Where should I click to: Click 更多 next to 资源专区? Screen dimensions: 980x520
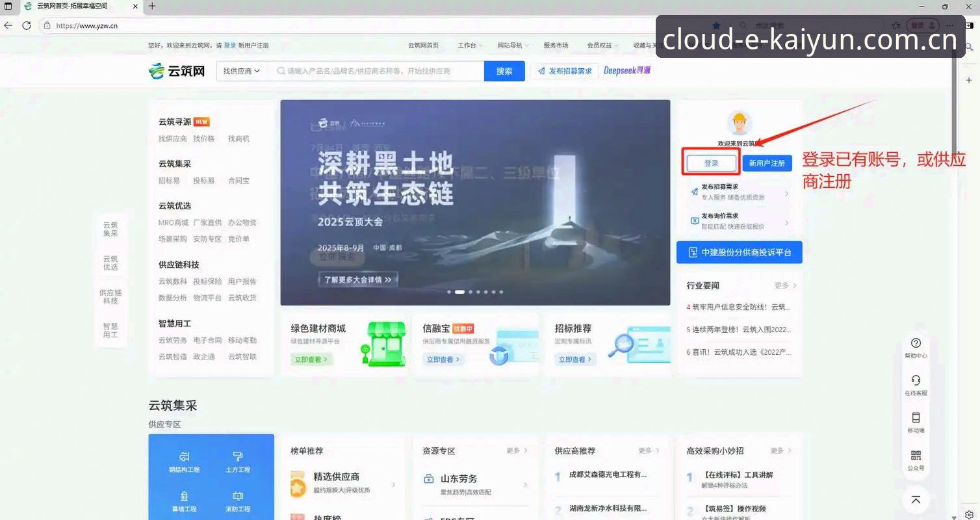coord(517,450)
